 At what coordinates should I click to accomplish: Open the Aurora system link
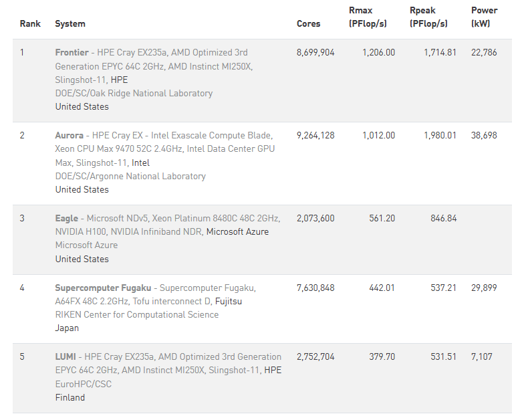point(69,135)
